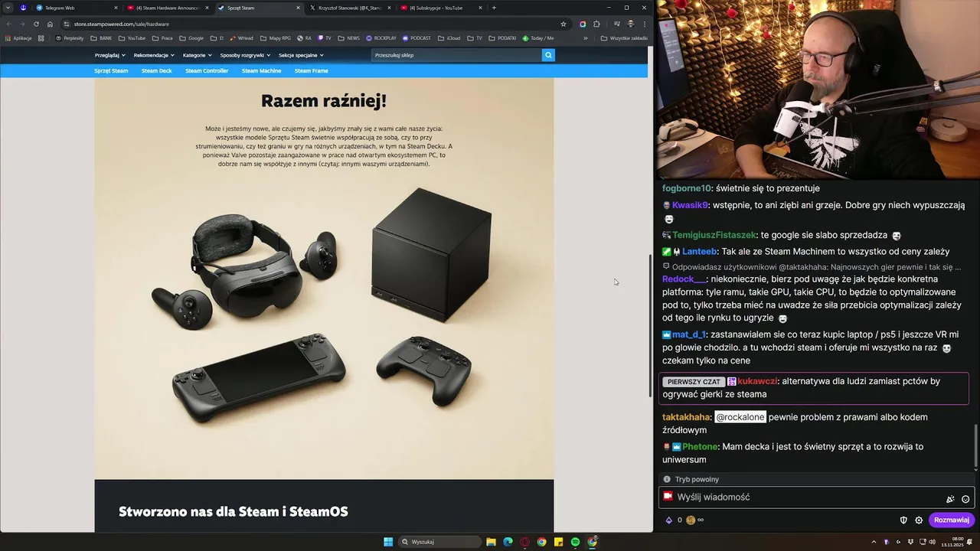Open the Steam Machine nav link
Screen dimensions: 980x551
pos(261,70)
